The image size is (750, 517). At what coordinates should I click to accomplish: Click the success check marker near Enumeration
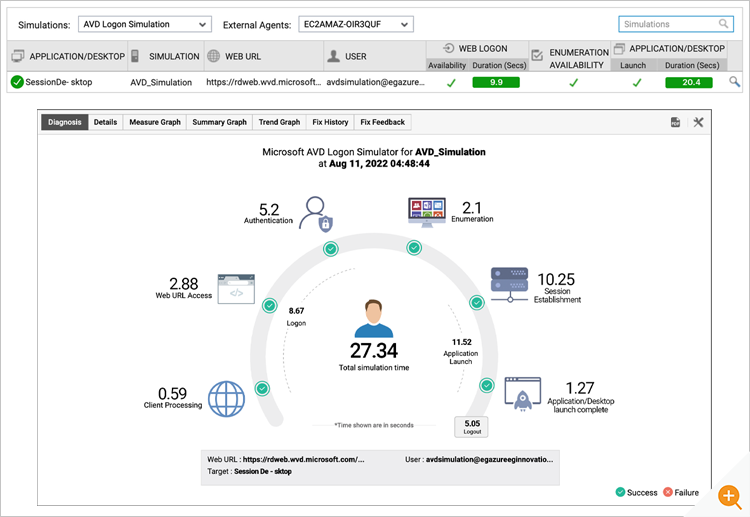[x=414, y=248]
